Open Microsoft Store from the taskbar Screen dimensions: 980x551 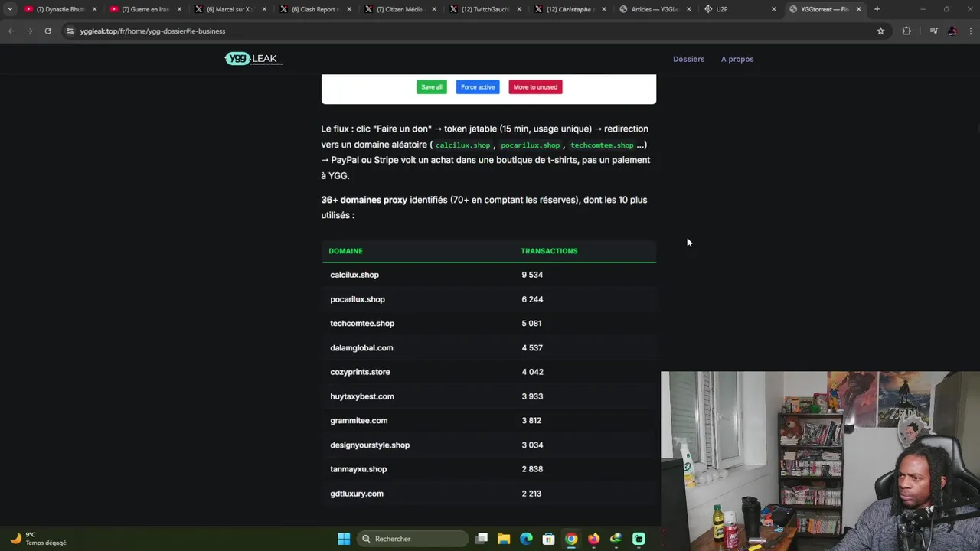548,539
